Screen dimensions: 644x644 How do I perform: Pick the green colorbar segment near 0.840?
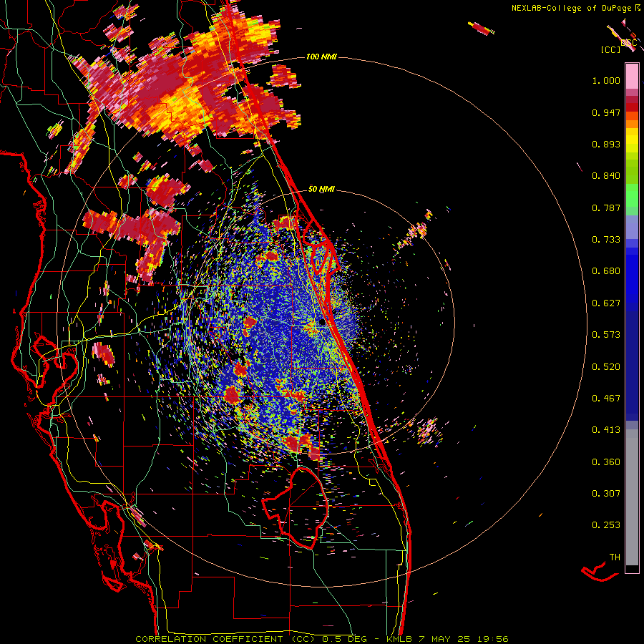[632, 171]
